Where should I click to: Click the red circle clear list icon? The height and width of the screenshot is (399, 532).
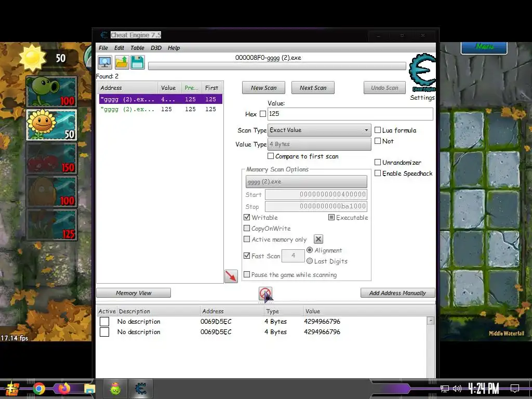[x=265, y=294]
